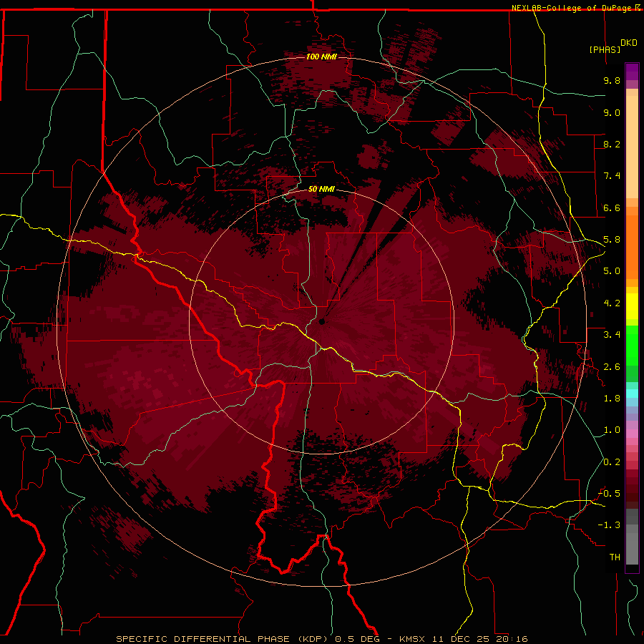Select the 3.4 scale value
Screen dimensions: 644x644
[612, 335]
